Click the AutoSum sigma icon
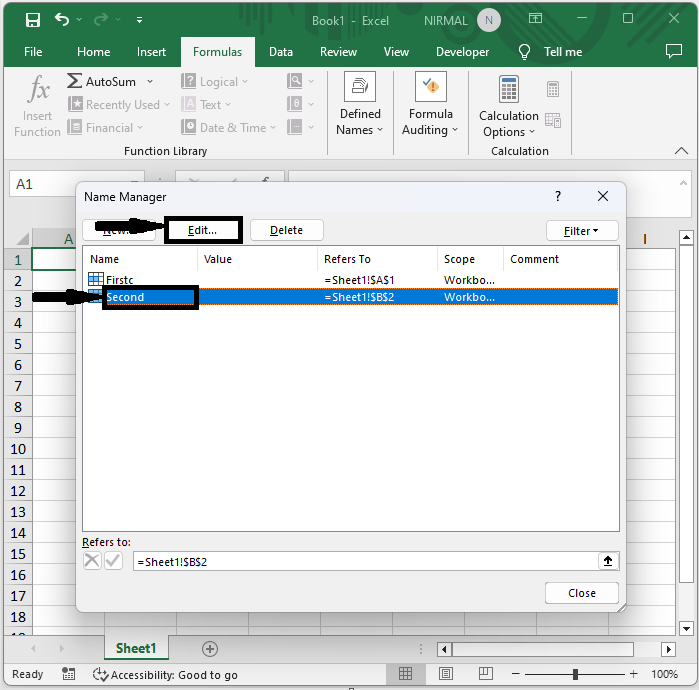Viewport: 699px width, 690px height. point(74,81)
